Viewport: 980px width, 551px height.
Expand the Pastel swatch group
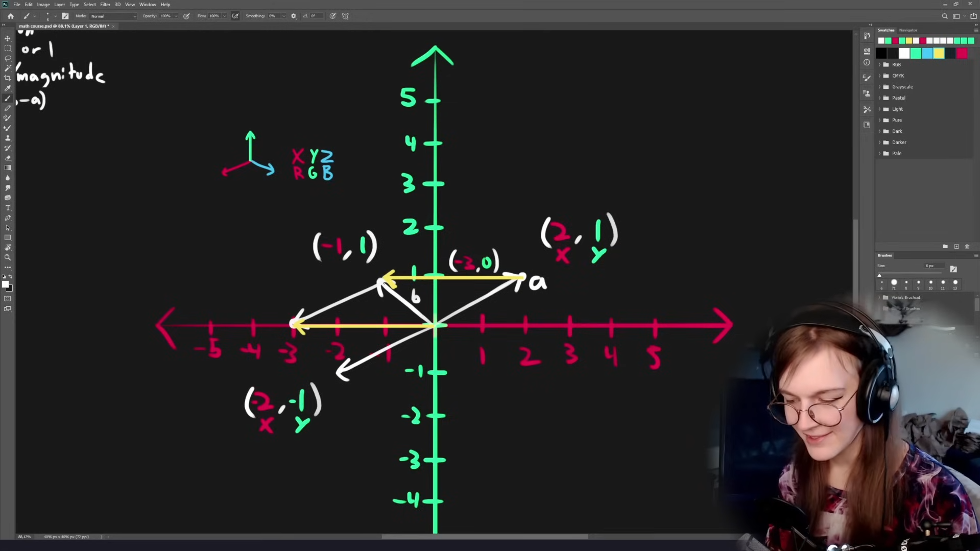point(879,98)
